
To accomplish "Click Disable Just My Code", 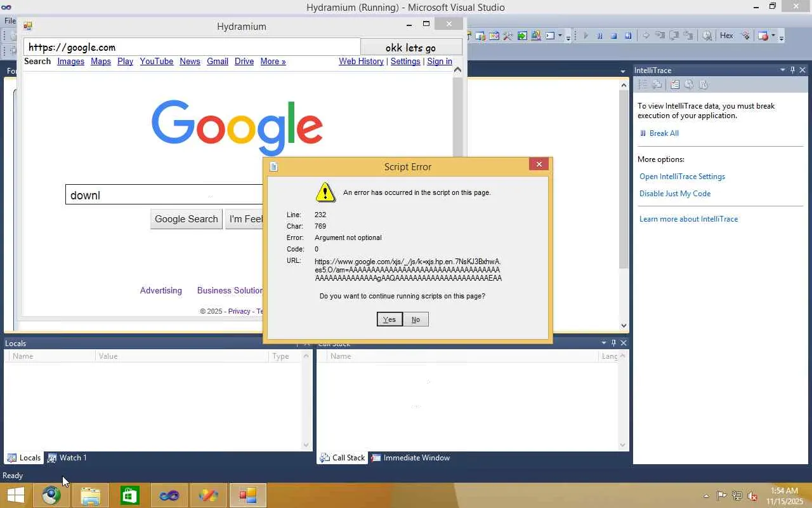I will pyautogui.click(x=675, y=194).
